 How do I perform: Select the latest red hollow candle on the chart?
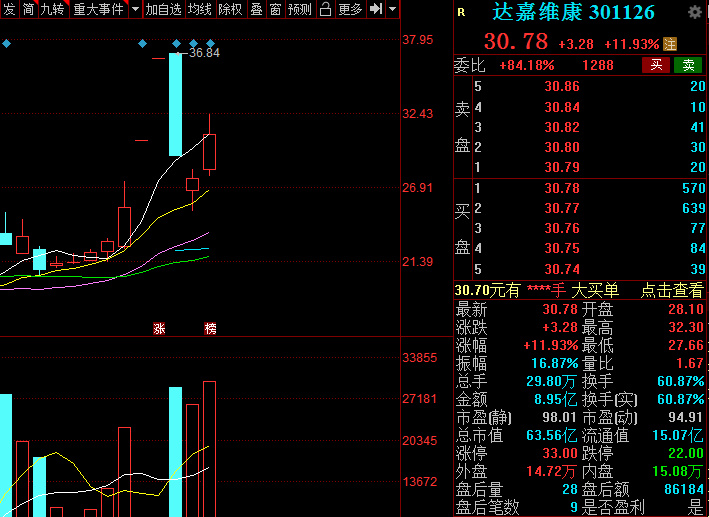209,152
